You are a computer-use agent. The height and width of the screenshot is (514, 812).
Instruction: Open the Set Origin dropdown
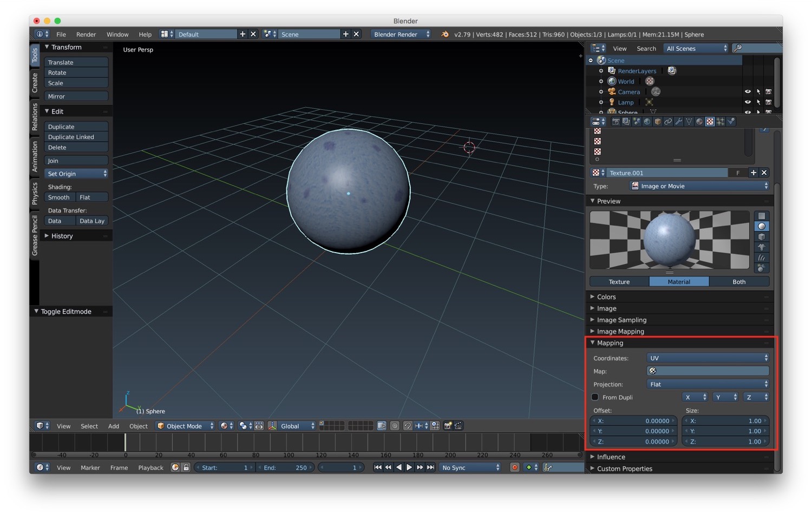coord(76,174)
